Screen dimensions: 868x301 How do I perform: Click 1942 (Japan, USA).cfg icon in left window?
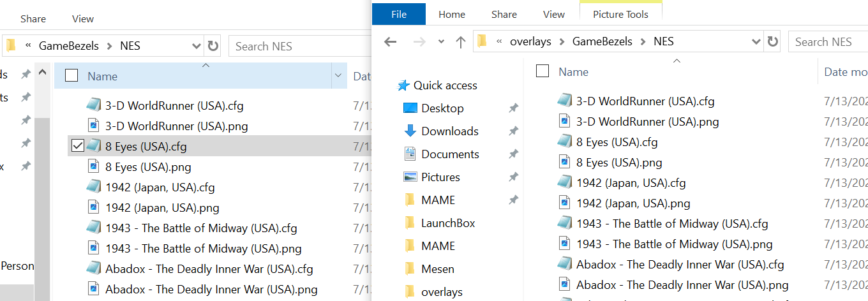tap(94, 187)
